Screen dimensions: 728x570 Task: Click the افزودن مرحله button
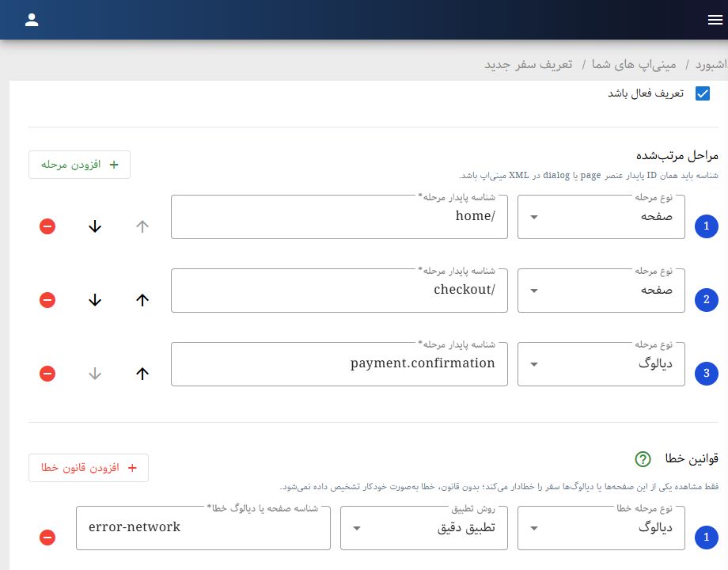click(x=79, y=165)
